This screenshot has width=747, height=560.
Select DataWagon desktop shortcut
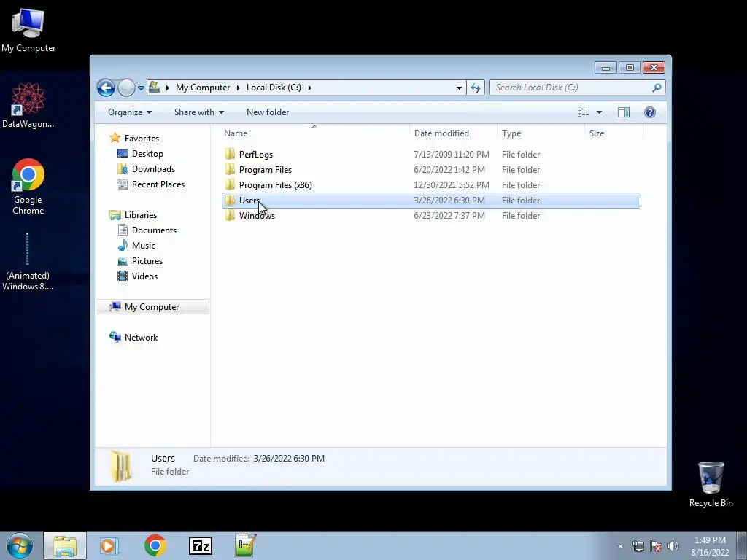[x=28, y=105]
